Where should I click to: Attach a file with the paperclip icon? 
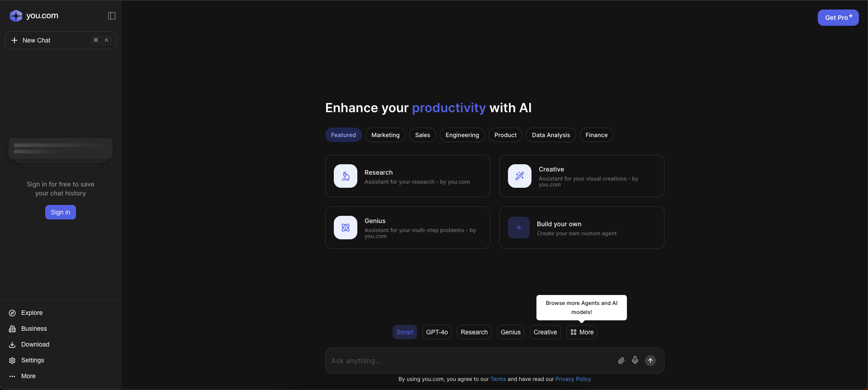621,361
